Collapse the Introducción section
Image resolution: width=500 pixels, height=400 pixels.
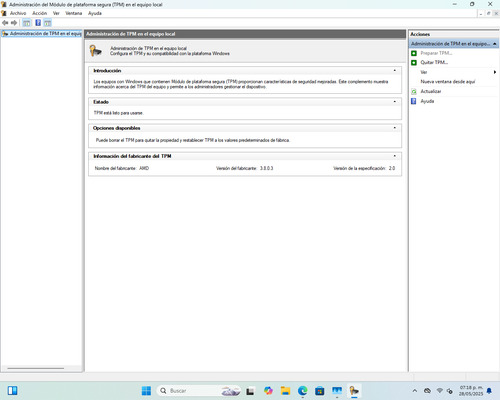point(395,71)
